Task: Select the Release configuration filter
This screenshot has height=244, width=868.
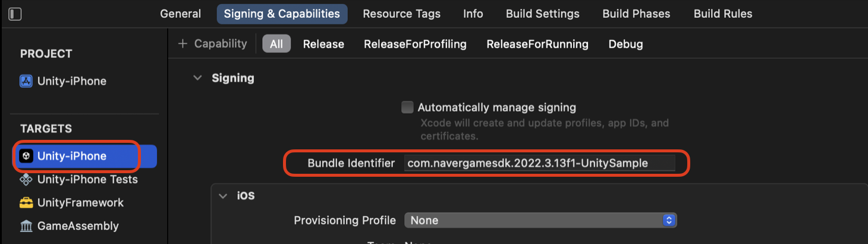Action: [323, 44]
